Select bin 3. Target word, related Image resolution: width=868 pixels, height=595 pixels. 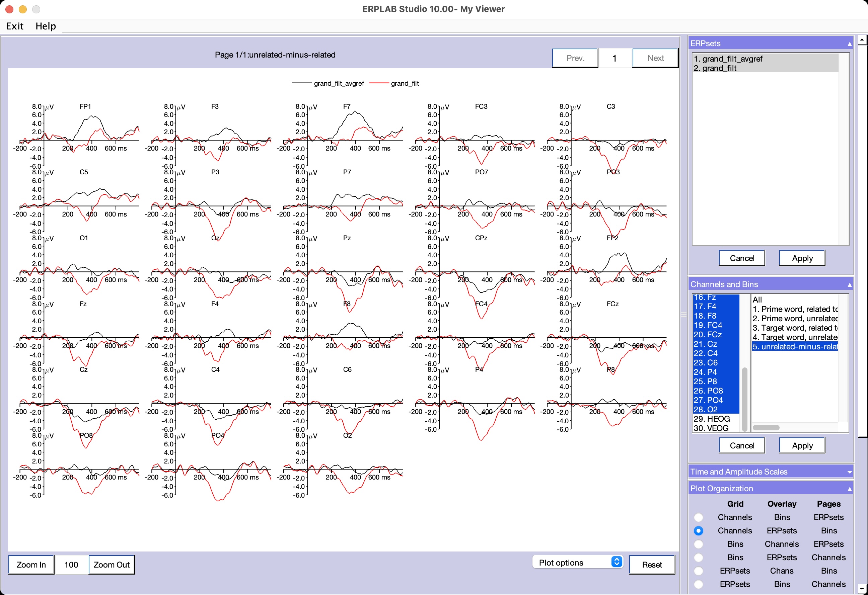(795, 328)
